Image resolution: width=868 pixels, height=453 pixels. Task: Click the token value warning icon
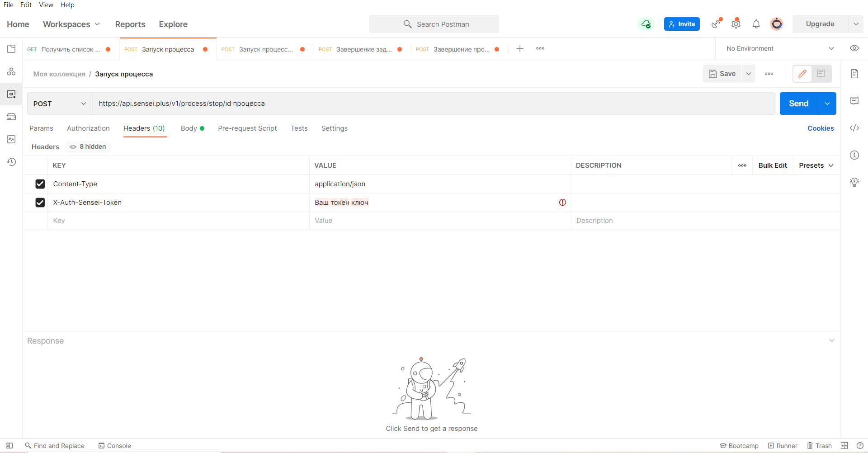562,202
